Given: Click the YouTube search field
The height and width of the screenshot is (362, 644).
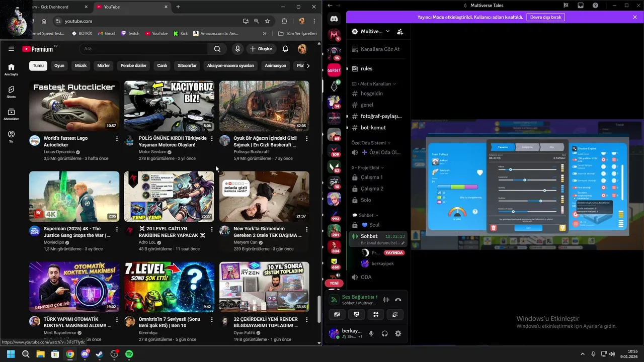Looking at the screenshot, I should click(143, 49).
